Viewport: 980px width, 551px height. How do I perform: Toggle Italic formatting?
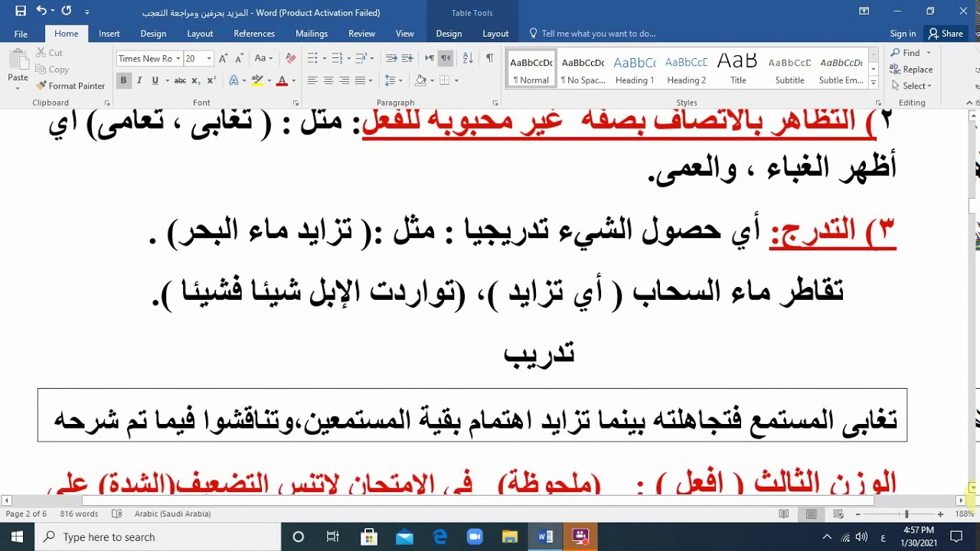pyautogui.click(x=139, y=80)
